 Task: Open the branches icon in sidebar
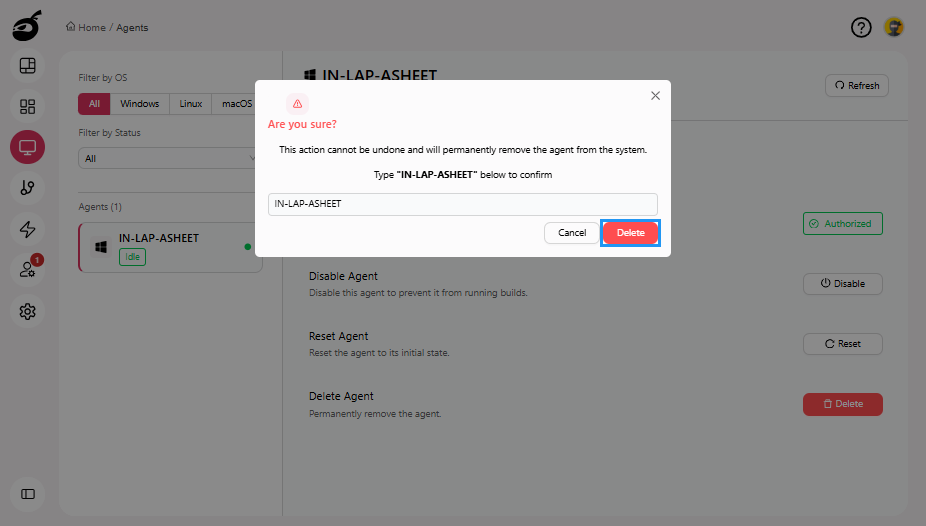(x=27, y=188)
